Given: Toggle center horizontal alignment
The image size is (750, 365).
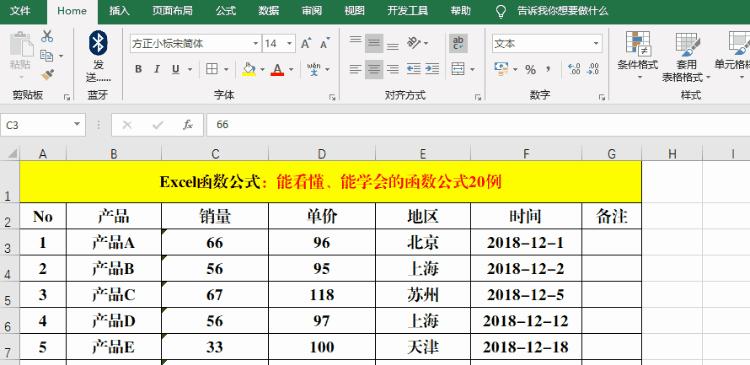Looking at the screenshot, I should pyautogui.click(x=374, y=69).
